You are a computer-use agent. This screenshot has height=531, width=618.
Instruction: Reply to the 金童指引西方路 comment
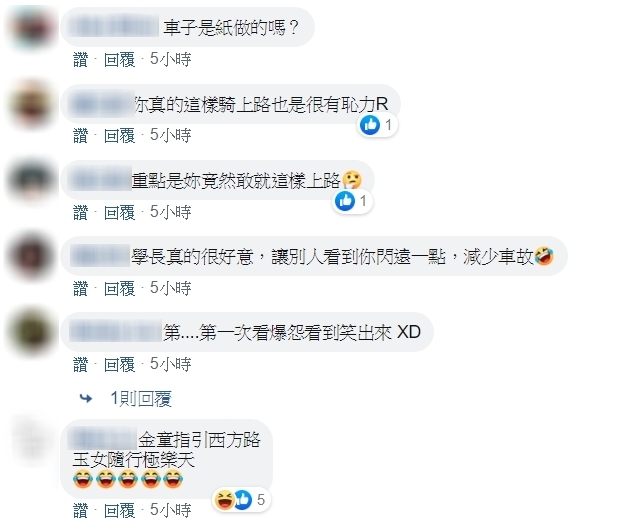[x=119, y=511]
